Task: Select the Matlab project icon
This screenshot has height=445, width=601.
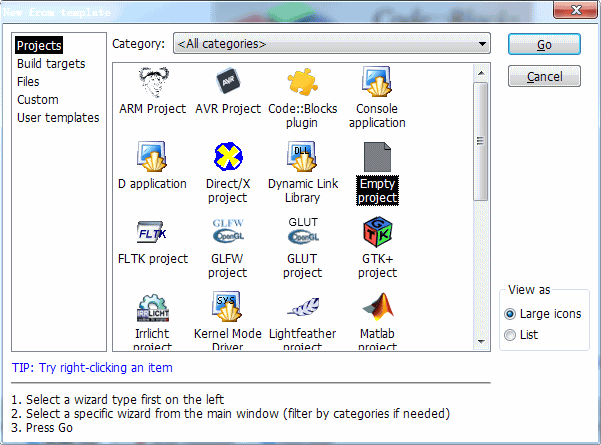Action: [378, 306]
